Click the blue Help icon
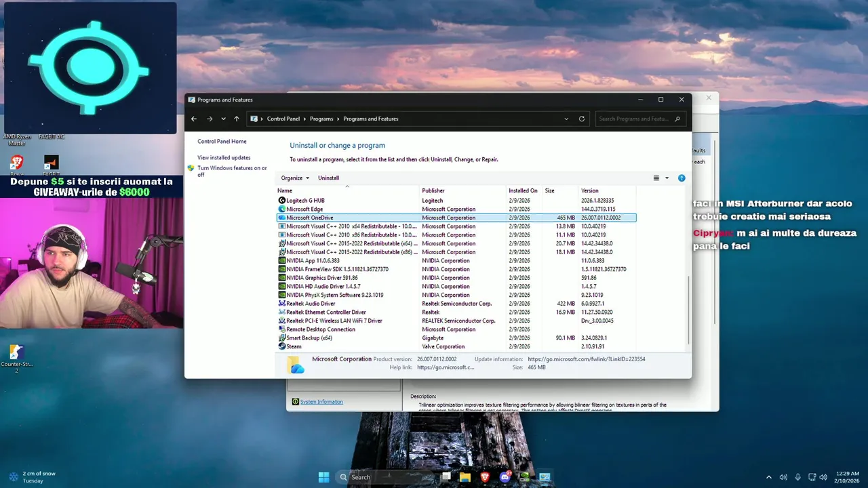Viewport: 868px width, 488px height. tap(682, 178)
